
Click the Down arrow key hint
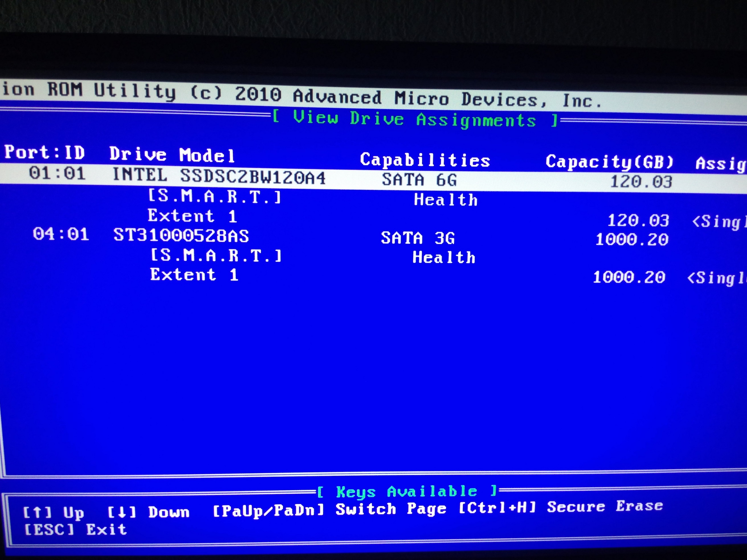(x=149, y=512)
